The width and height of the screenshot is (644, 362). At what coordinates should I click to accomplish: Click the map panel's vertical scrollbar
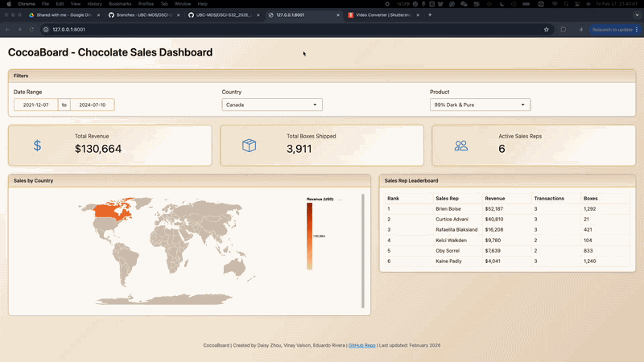pyautogui.click(x=363, y=249)
